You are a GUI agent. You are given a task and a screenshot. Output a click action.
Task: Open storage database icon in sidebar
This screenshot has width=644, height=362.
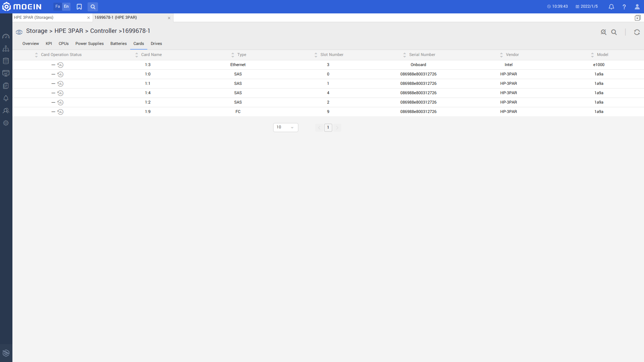6,61
